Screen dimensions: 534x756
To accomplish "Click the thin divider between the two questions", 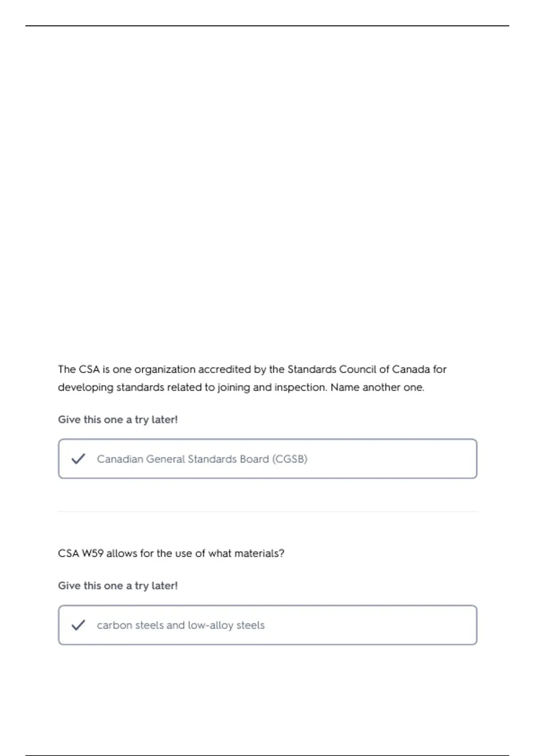I will [x=268, y=512].
